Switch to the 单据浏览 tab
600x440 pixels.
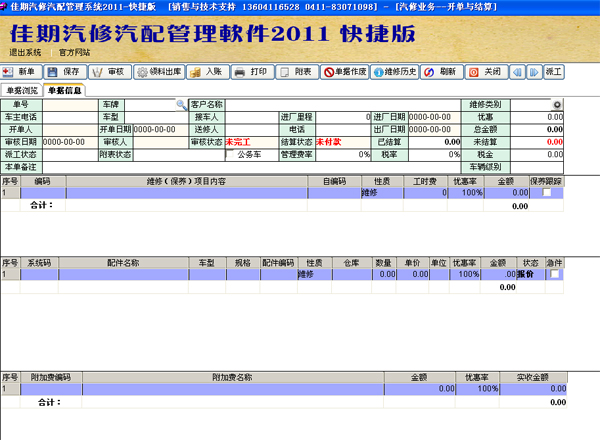pos(22,91)
